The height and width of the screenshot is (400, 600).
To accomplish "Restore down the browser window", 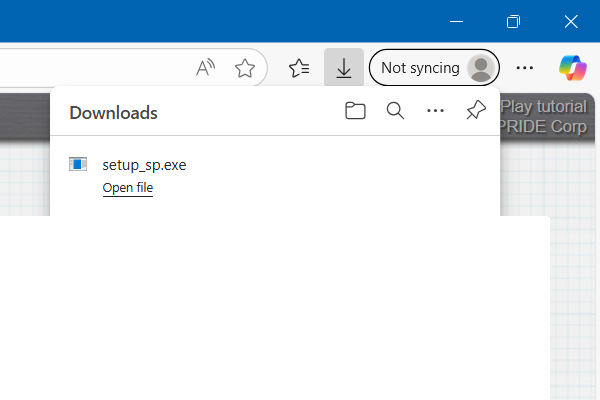I will (513, 21).
